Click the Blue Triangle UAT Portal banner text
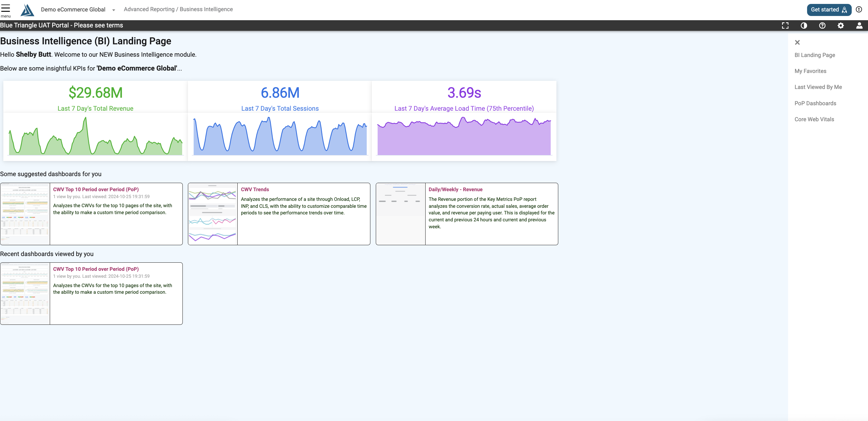The height and width of the screenshot is (421, 868). point(62,25)
